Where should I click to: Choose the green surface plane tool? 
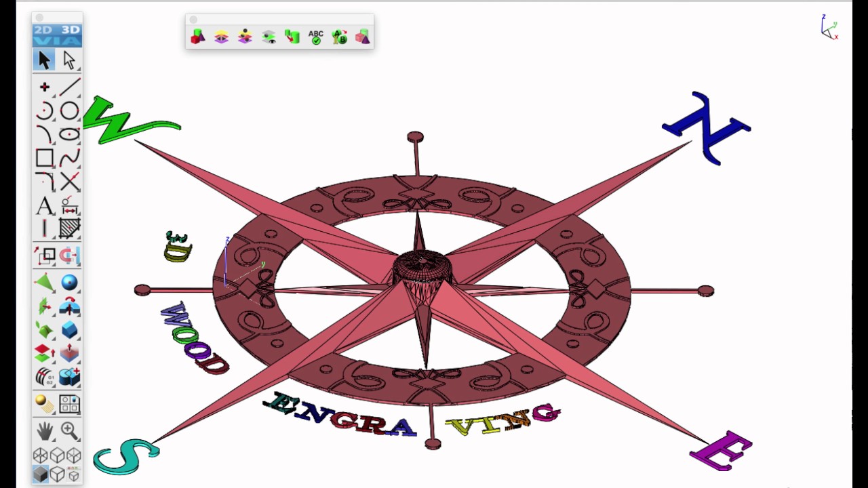45,283
